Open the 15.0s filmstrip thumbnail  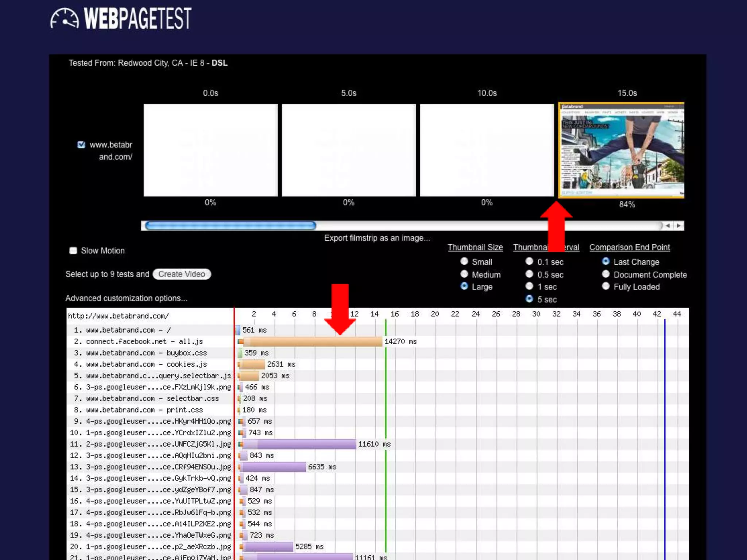621,150
